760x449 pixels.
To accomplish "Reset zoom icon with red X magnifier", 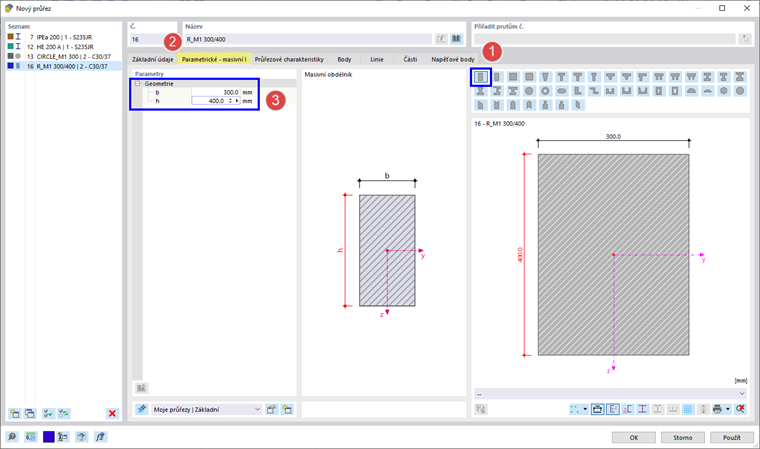I will point(741,409).
